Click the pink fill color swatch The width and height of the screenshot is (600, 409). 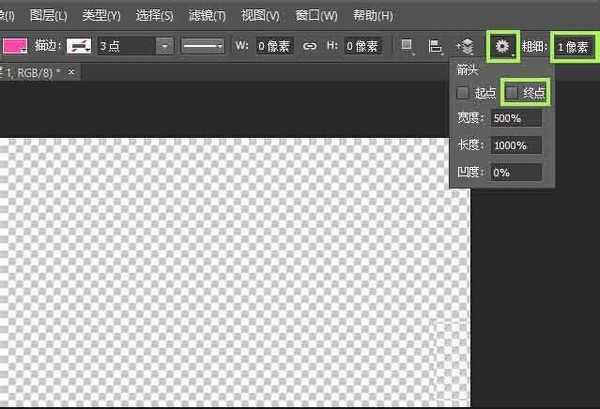pyautogui.click(x=14, y=46)
